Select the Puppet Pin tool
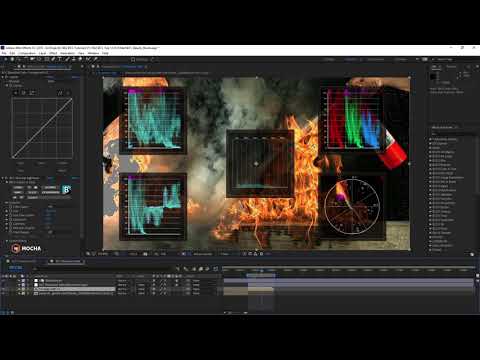This screenshot has width=480, height=360. (96, 59)
